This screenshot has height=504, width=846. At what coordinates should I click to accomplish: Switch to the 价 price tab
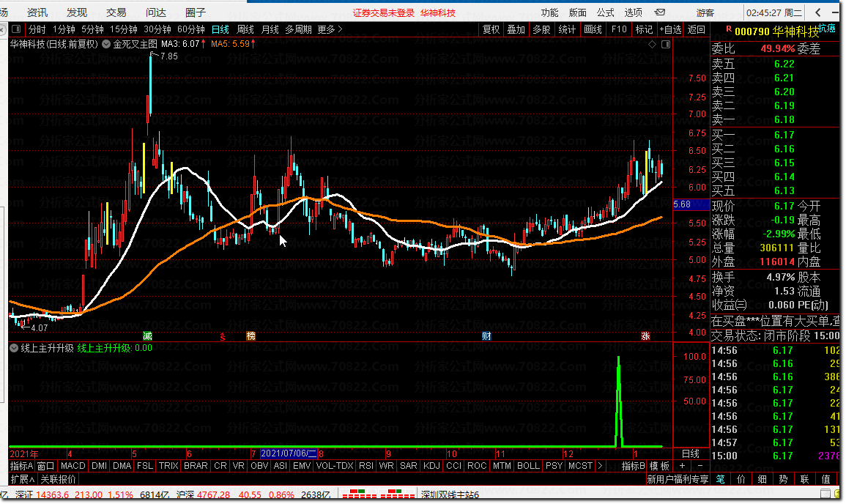point(741,479)
